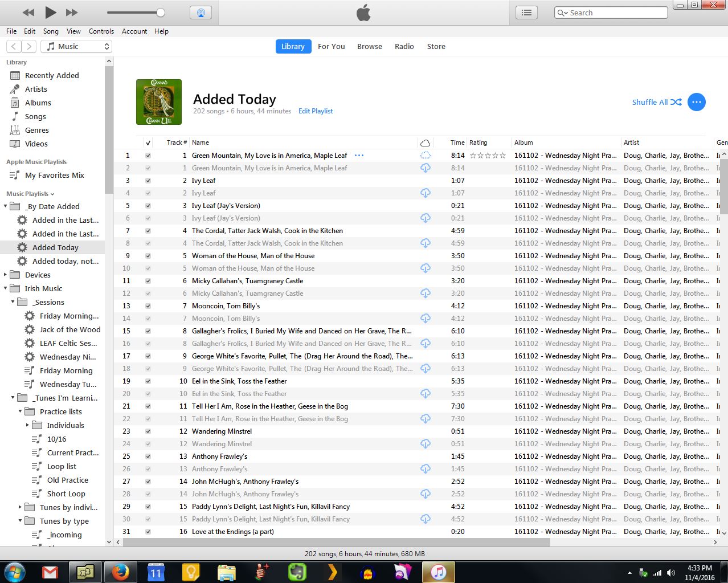The width and height of the screenshot is (728, 583).
Task: Uncheck Micky Callahan's in row 11
Action: click(148, 280)
